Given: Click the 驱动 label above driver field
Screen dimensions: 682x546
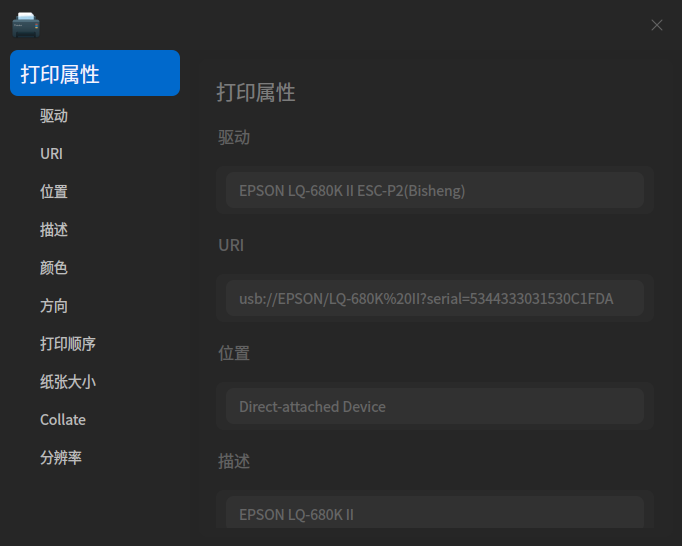Looking at the screenshot, I should 234,137.
